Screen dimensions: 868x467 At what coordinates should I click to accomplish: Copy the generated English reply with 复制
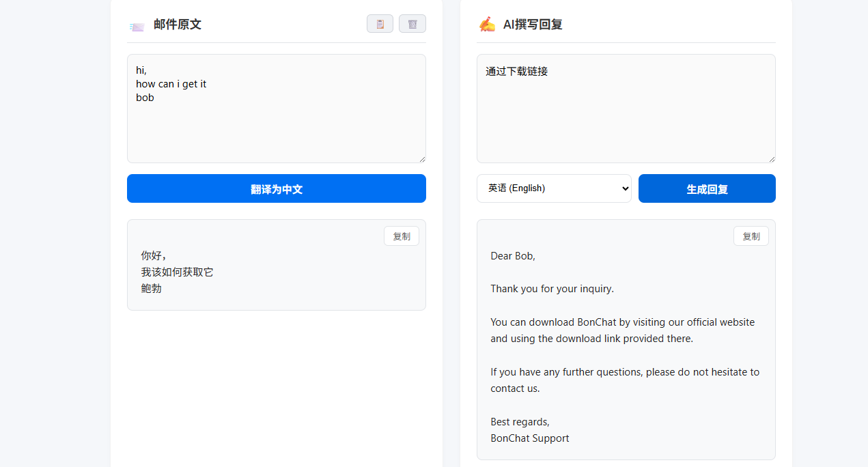click(x=751, y=236)
